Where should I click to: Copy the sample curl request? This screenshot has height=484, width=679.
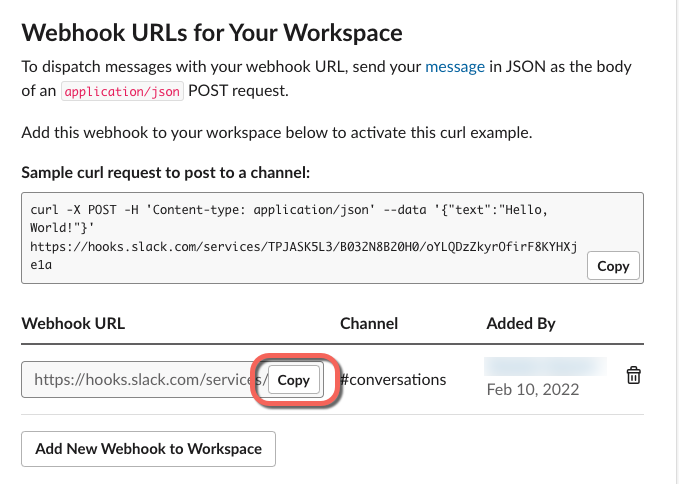[x=613, y=266]
